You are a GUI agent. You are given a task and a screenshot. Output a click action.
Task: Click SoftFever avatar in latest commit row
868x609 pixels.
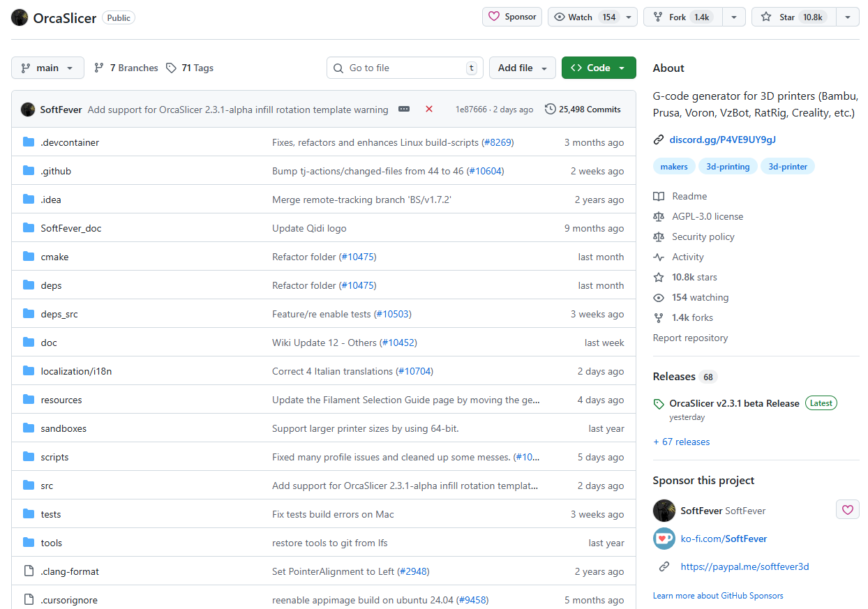click(28, 110)
